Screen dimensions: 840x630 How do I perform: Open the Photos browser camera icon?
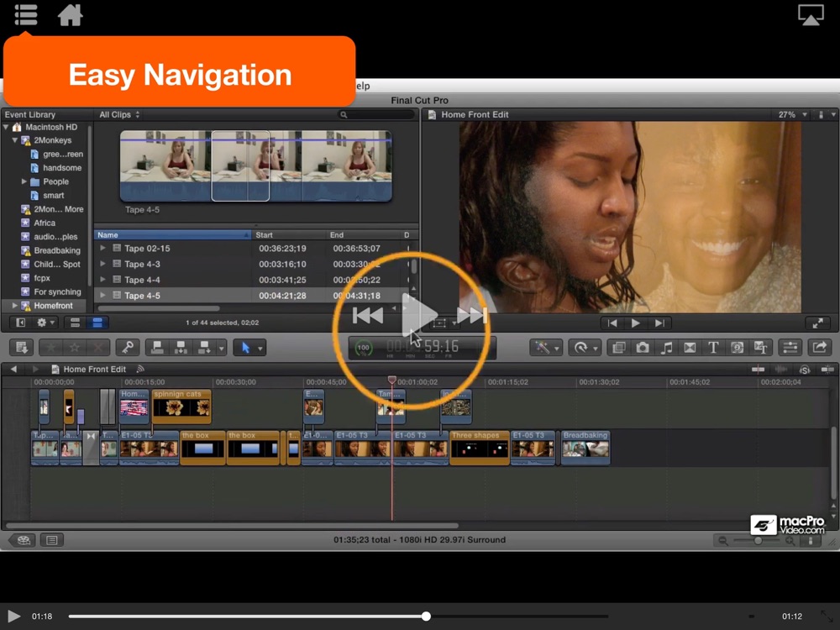point(643,348)
